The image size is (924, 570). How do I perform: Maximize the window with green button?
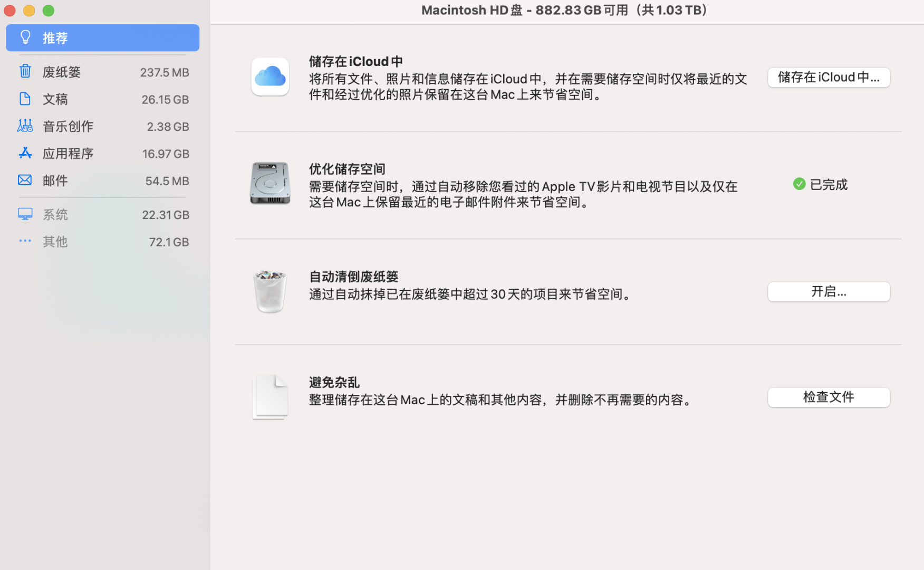coord(49,11)
